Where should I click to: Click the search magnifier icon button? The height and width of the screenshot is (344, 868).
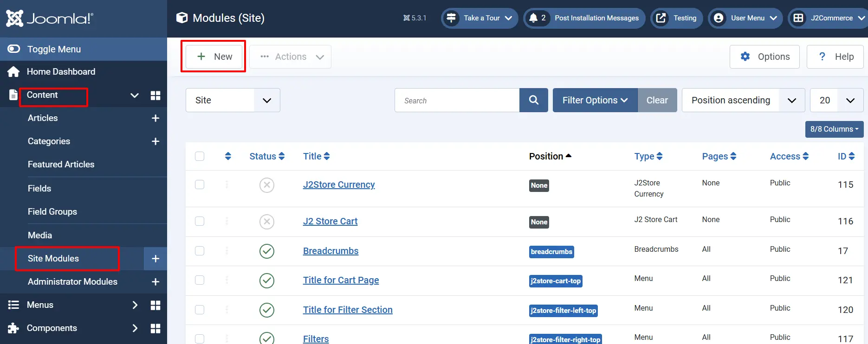533,100
